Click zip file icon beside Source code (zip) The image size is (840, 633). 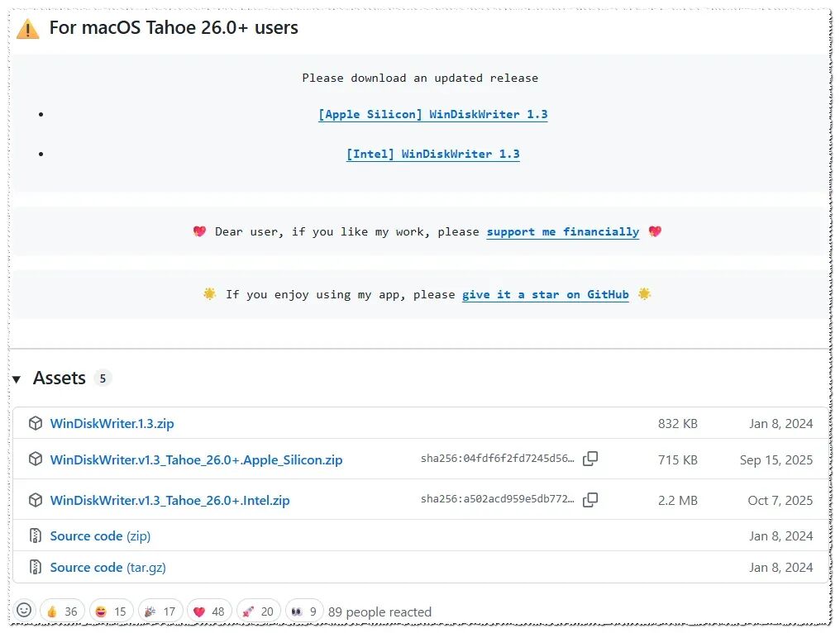pyautogui.click(x=36, y=535)
